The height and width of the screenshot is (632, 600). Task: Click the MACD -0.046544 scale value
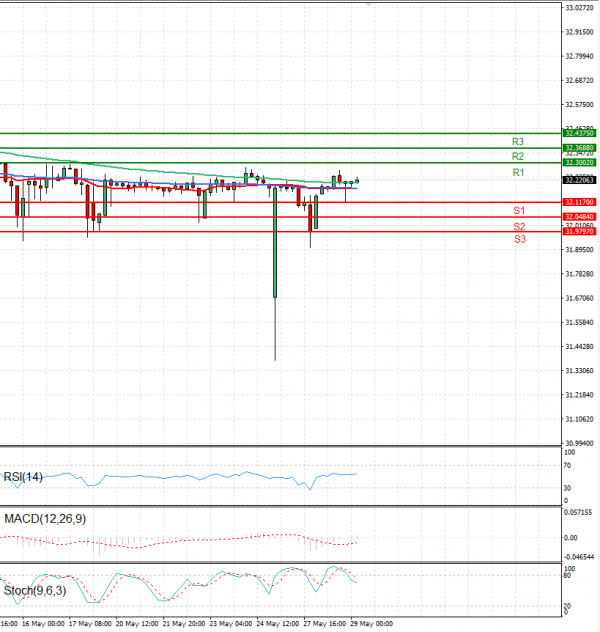pyautogui.click(x=579, y=557)
